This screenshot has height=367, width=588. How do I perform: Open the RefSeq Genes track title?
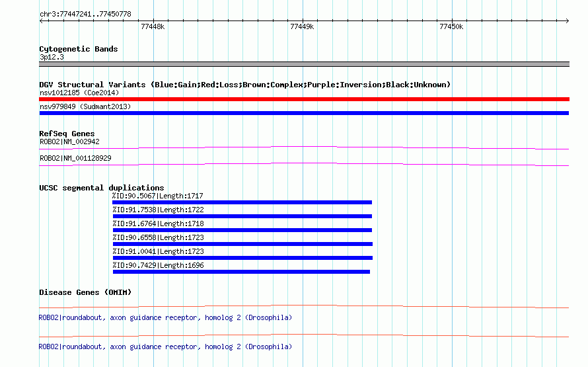67,134
